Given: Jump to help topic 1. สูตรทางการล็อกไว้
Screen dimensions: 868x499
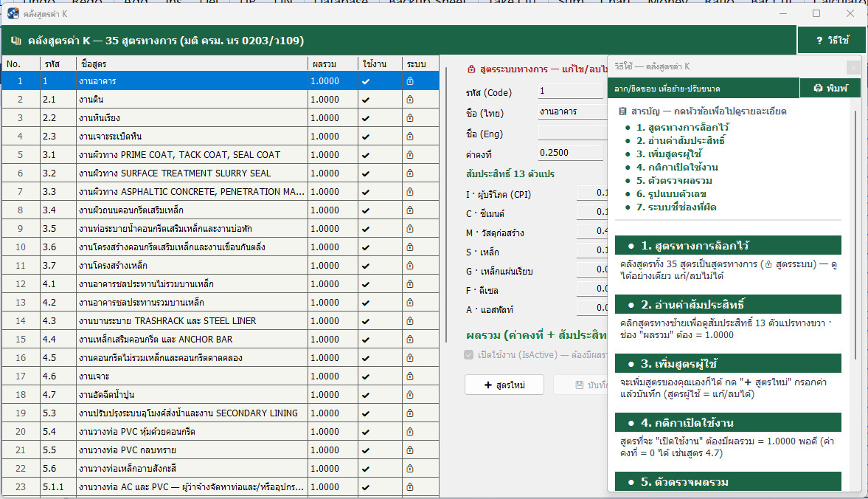Looking at the screenshot, I should (x=683, y=128).
